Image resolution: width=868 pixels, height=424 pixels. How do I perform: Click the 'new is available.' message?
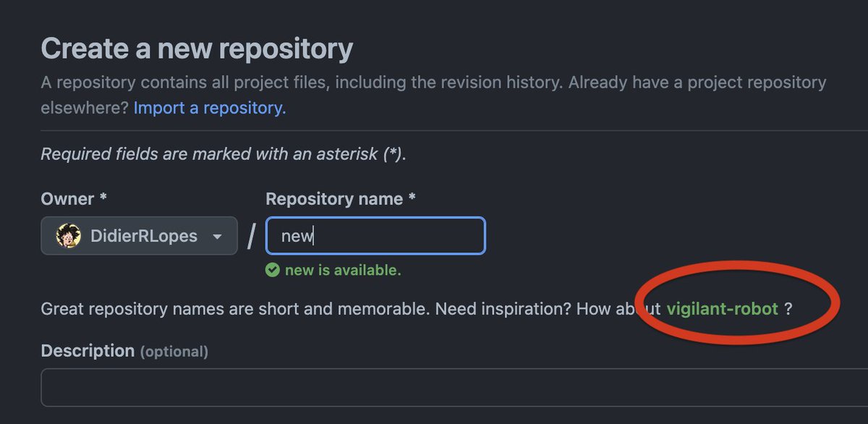coord(342,271)
